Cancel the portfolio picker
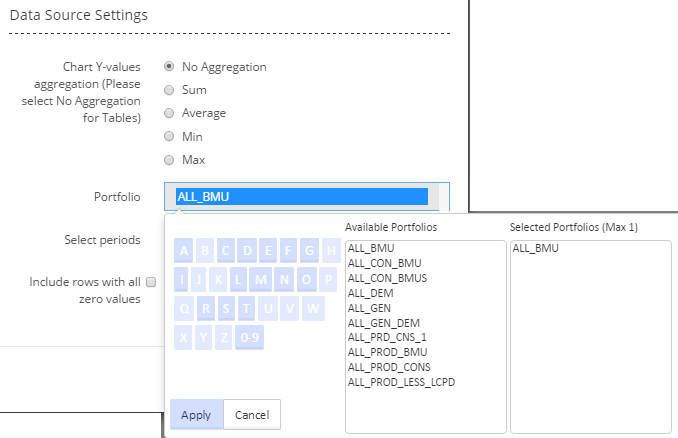 (x=252, y=414)
